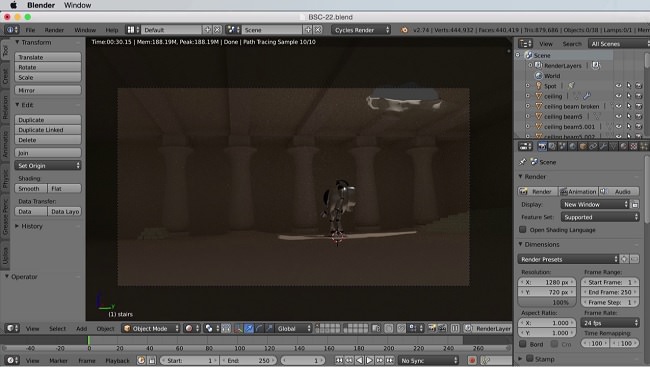
Task: Open the No Sync dropdown
Action: point(429,360)
